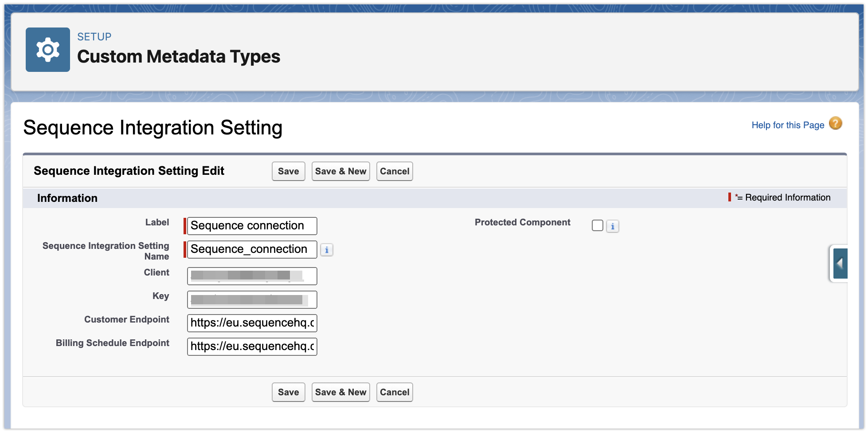Viewport: 868px width, 433px height.
Task: Show info for Sequence Integration Setting Name
Action: point(327,250)
